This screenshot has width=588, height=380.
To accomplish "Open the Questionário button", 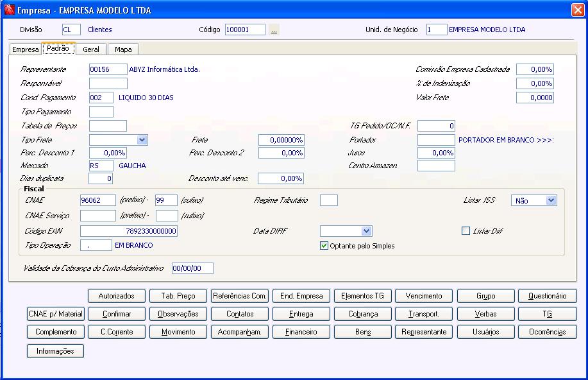I will [x=548, y=296].
